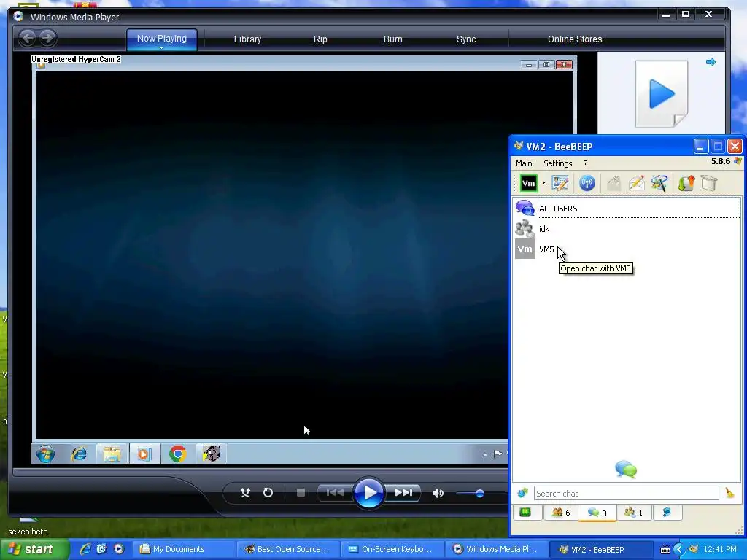Click the grayed-out house icon in BeeBEEP toolbar
This screenshot has width=747, height=560.
[614, 183]
